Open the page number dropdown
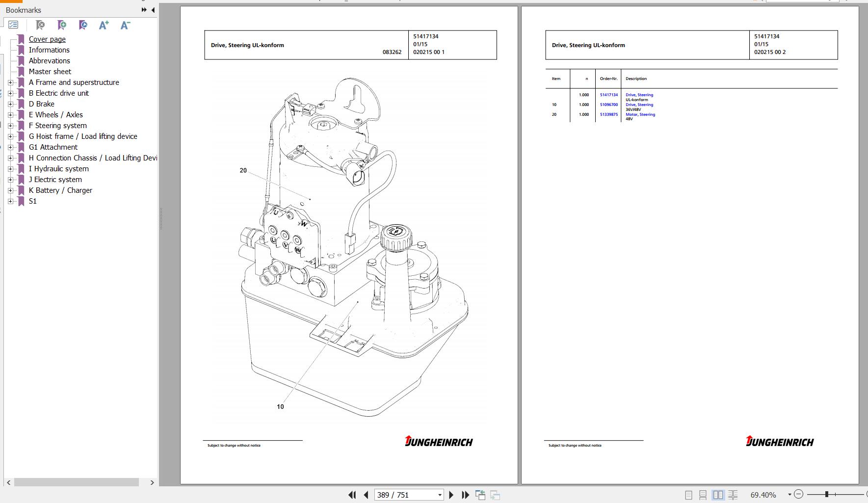This screenshot has width=868, height=503. tap(440, 495)
